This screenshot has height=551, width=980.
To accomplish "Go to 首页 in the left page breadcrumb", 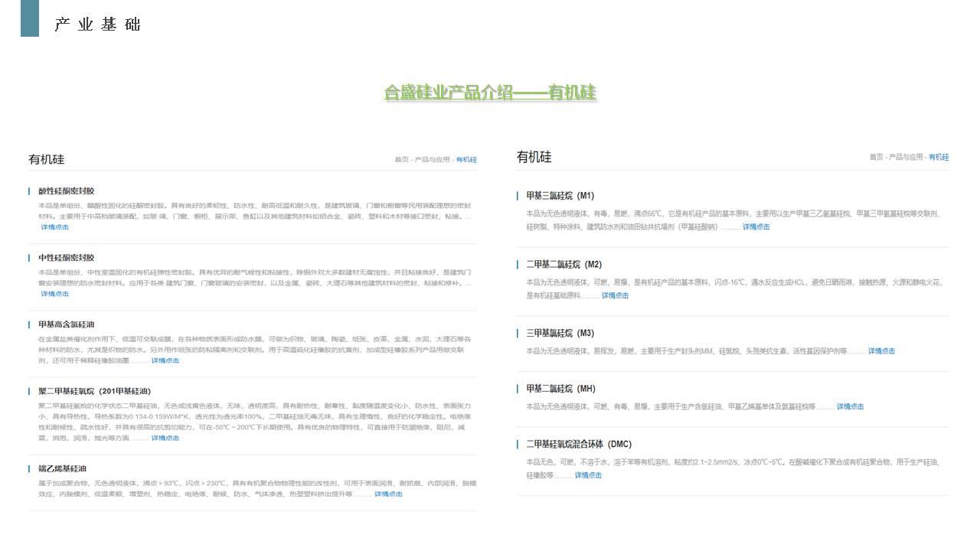I will [x=402, y=160].
